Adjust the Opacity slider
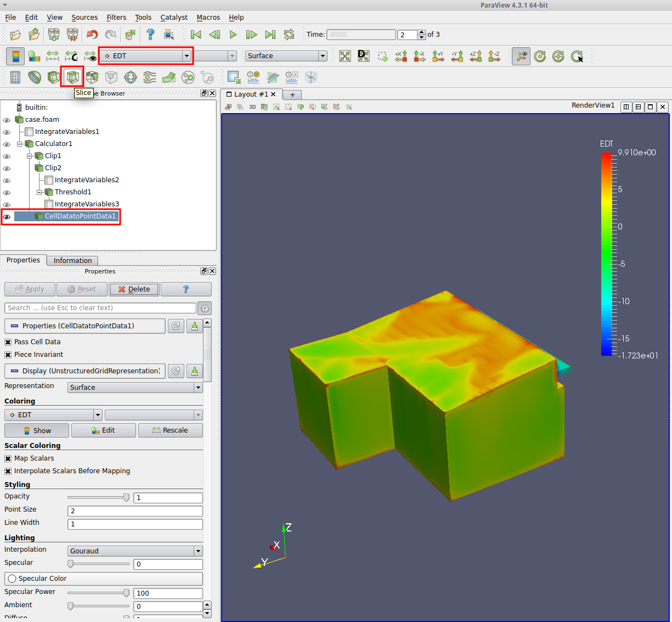Image resolution: width=672 pixels, height=622 pixels. click(126, 497)
